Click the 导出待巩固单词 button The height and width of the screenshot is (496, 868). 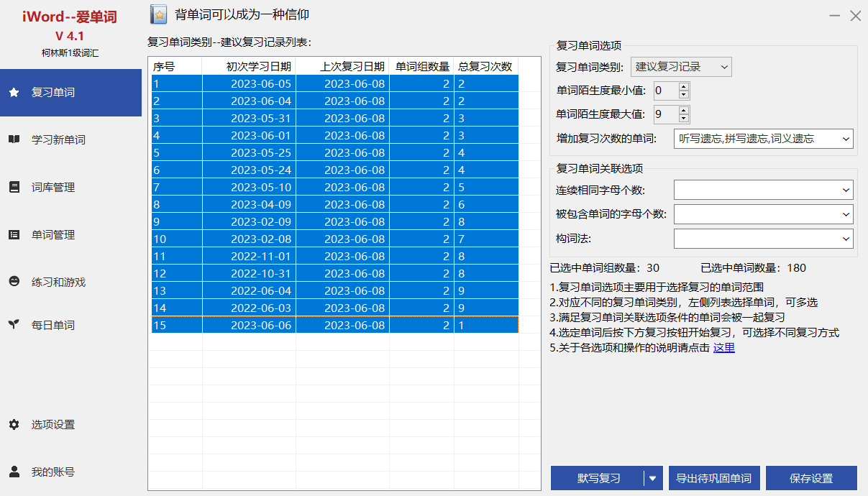pyautogui.click(x=714, y=478)
